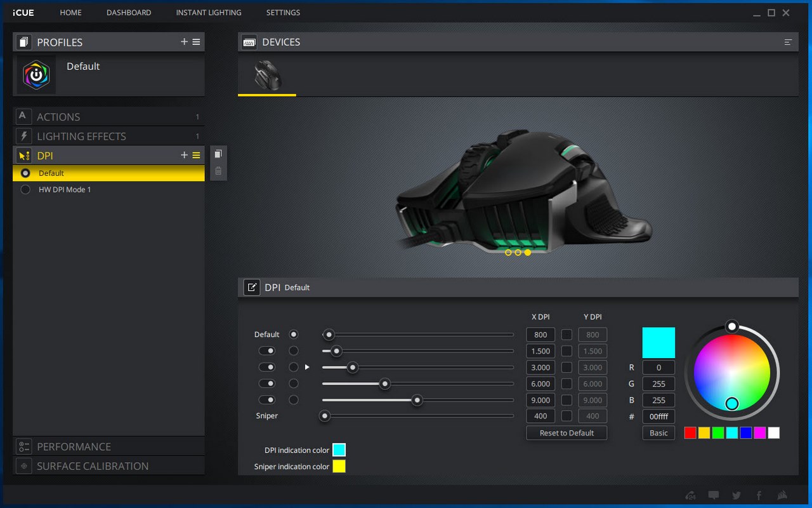This screenshot has height=508, width=812.
Task: Pick the white preset color swatch
Action: coord(773,433)
